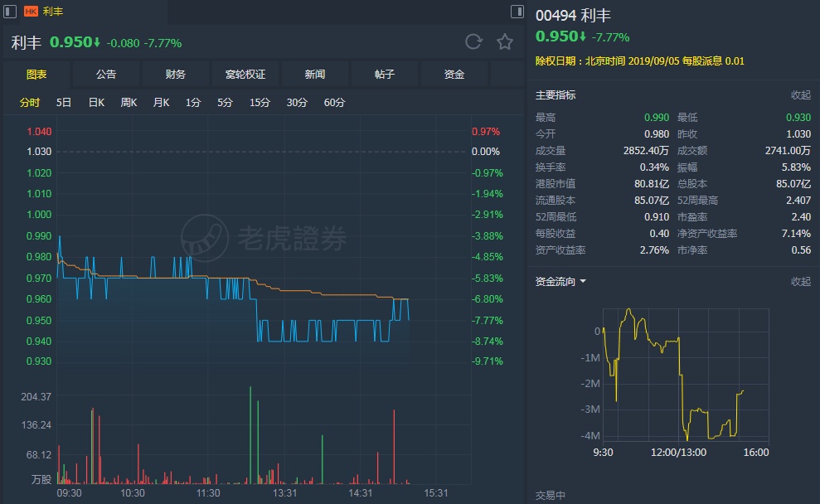Click the HK market badge icon

[31, 12]
